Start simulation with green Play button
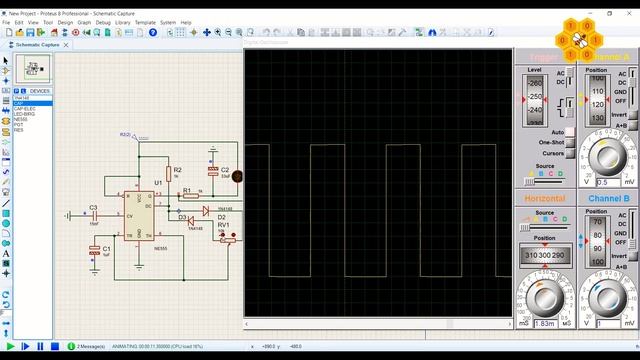This screenshot has width=640, height=360. pyautogui.click(x=10, y=347)
